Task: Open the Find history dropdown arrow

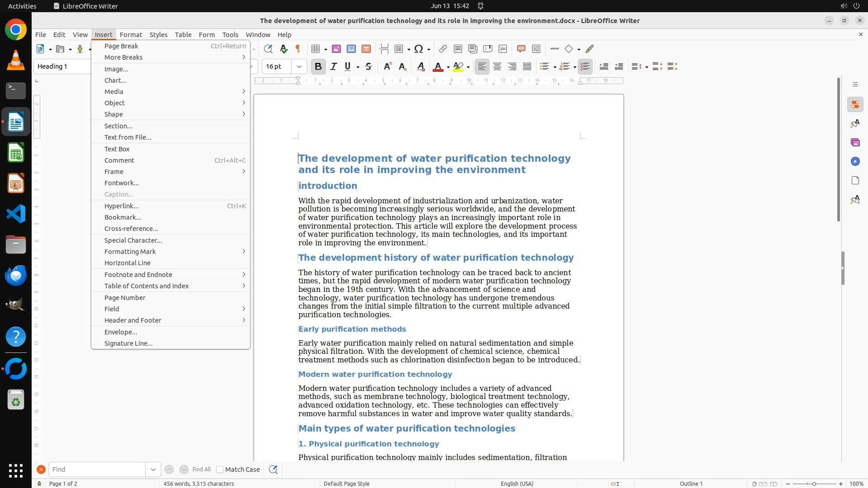Action: point(153,469)
